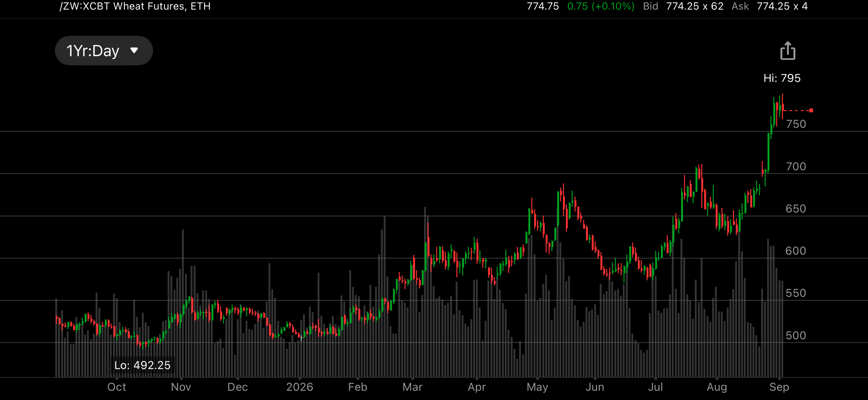The height and width of the screenshot is (400, 868).
Task: Click the Aug marker on the time axis
Action: click(x=717, y=387)
